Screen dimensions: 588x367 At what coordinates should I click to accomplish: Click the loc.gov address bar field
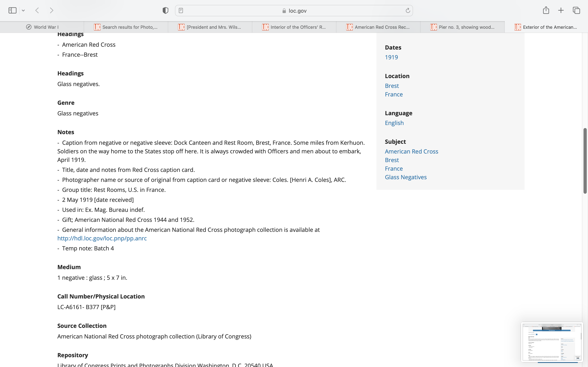pyautogui.click(x=294, y=11)
